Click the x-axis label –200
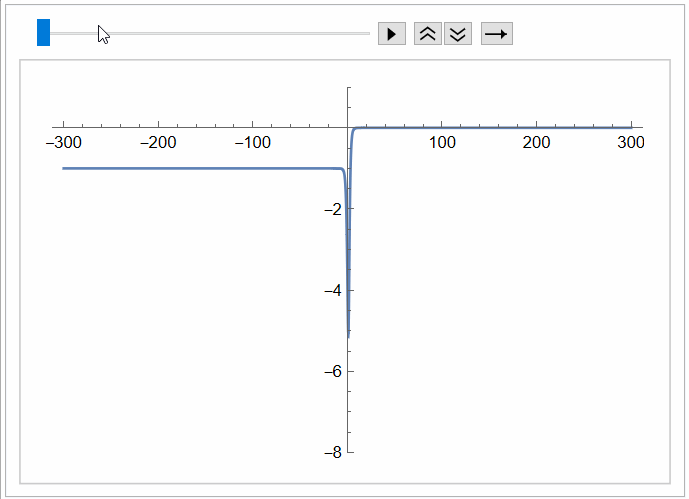 [x=158, y=142]
